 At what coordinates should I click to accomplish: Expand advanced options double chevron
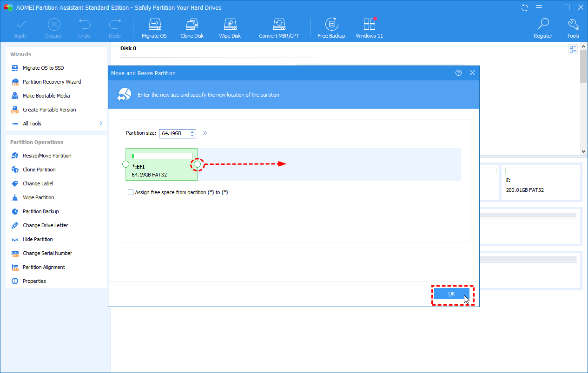click(205, 134)
